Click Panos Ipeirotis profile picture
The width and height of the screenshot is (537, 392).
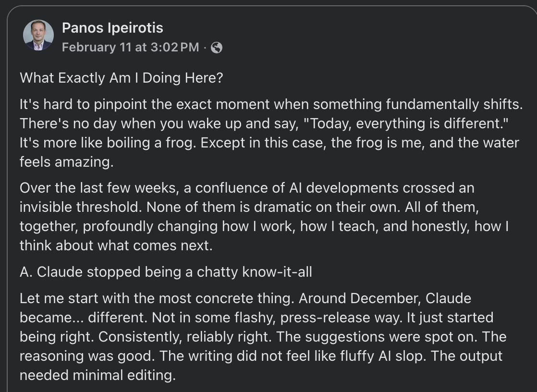point(38,36)
